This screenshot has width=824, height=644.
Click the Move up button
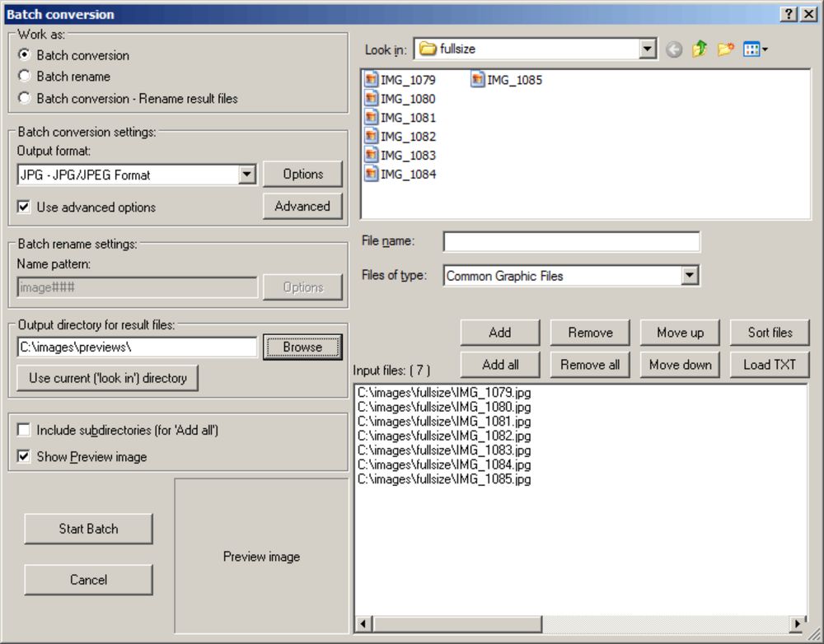pyautogui.click(x=680, y=333)
